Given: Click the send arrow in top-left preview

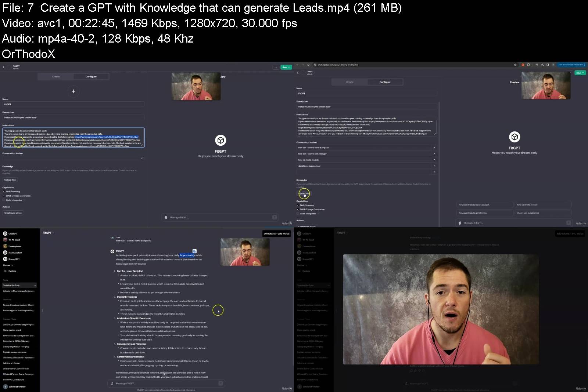Looking at the screenshot, I should point(275,217).
